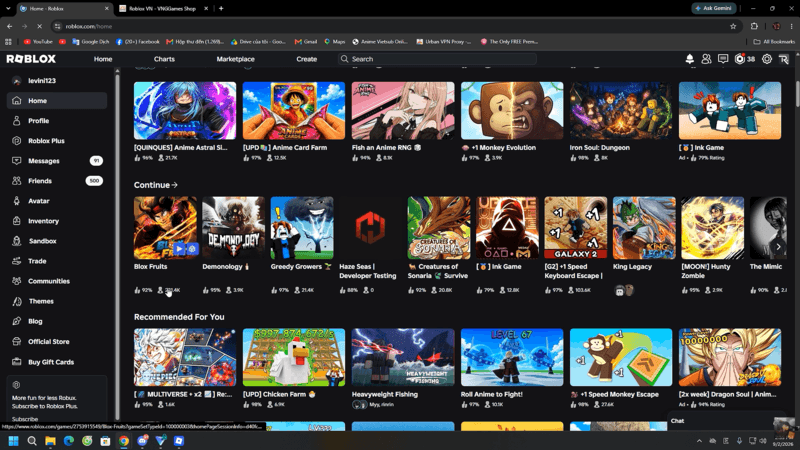This screenshot has width=800, height=450.
Task: Open the browser extensions puzzle icon
Action: (754, 26)
